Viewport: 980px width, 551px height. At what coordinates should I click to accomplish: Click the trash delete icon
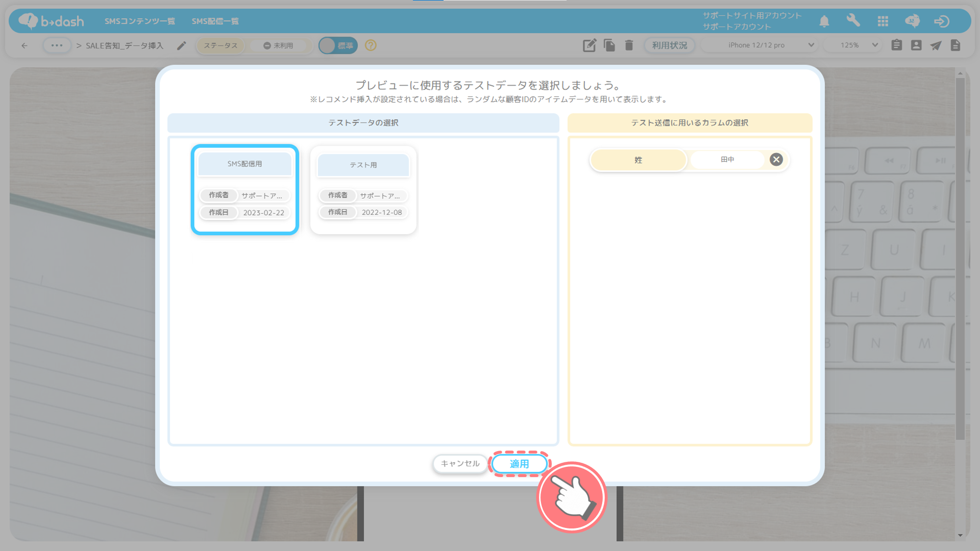point(629,46)
